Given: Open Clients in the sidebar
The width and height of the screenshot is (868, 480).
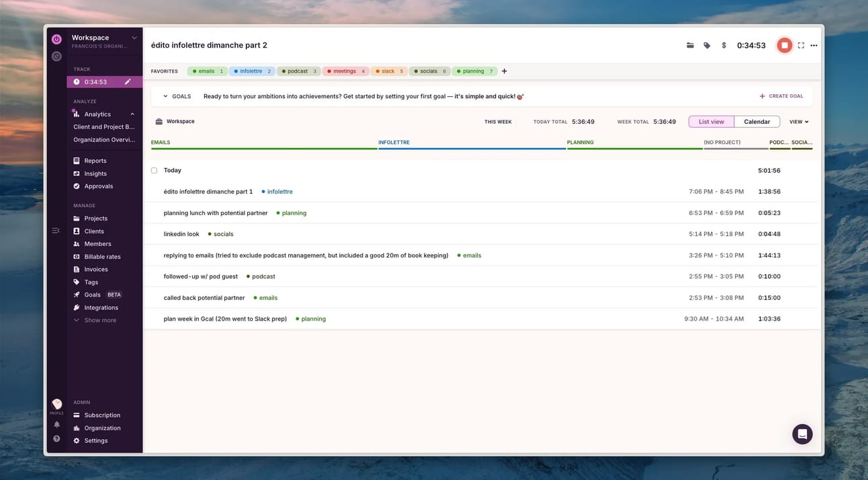Looking at the screenshot, I should click(94, 231).
